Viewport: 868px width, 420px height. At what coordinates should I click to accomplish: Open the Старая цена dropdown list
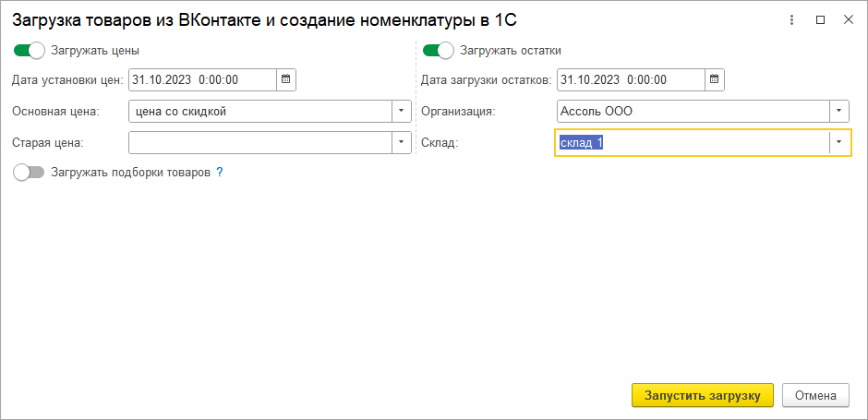[402, 143]
